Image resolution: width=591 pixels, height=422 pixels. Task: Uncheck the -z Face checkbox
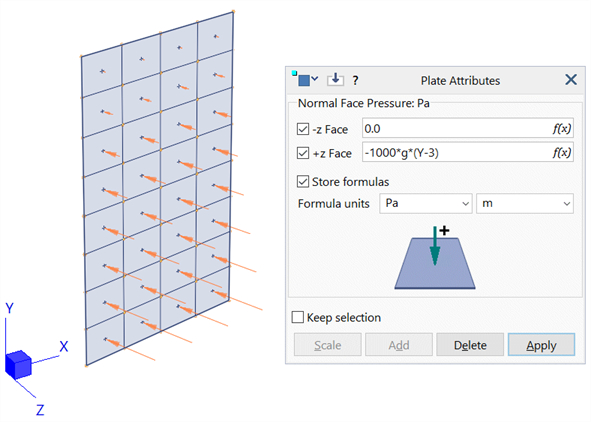click(x=303, y=129)
